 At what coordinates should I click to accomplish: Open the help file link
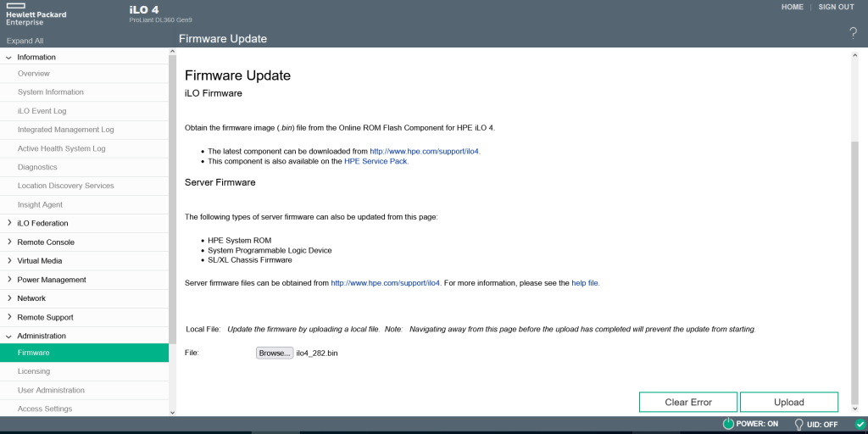coord(585,283)
